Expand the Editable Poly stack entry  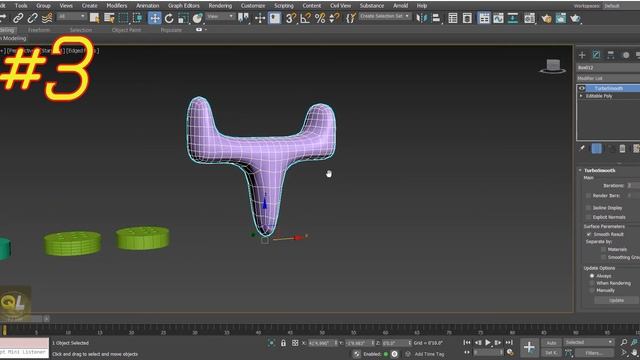[x=581, y=96]
